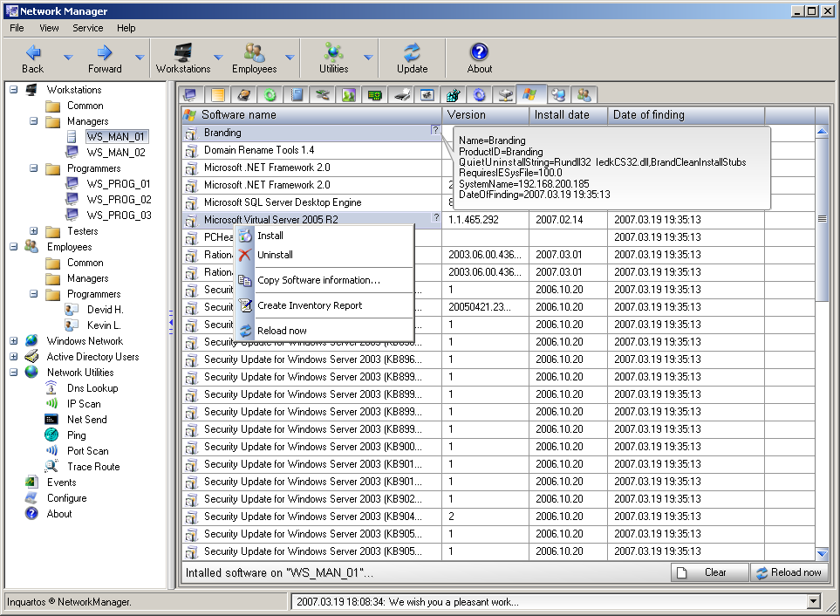Expand the Windows Network node

click(13, 340)
